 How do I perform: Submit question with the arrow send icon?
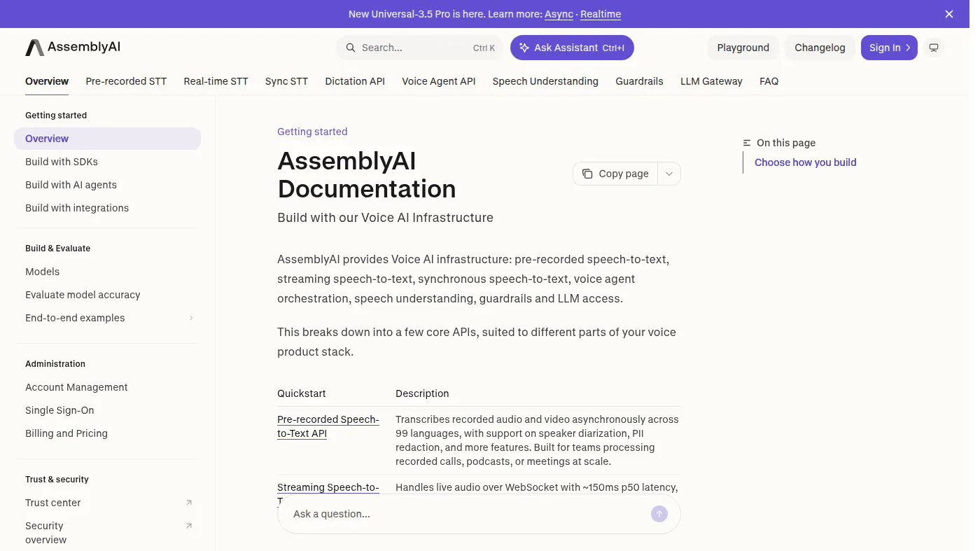click(x=659, y=514)
